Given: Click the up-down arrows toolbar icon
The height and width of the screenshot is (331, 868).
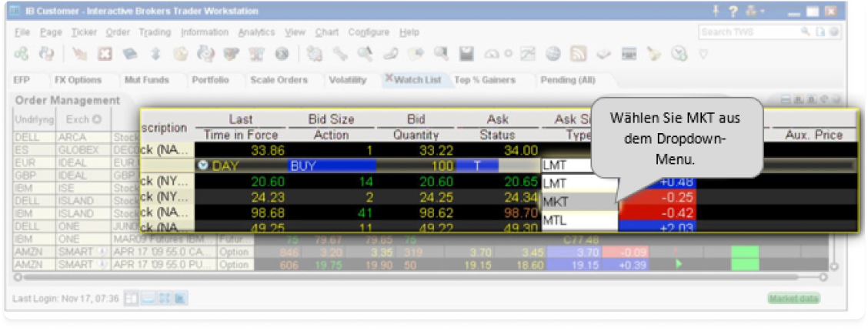Looking at the screenshot, I should click(155, 54).
